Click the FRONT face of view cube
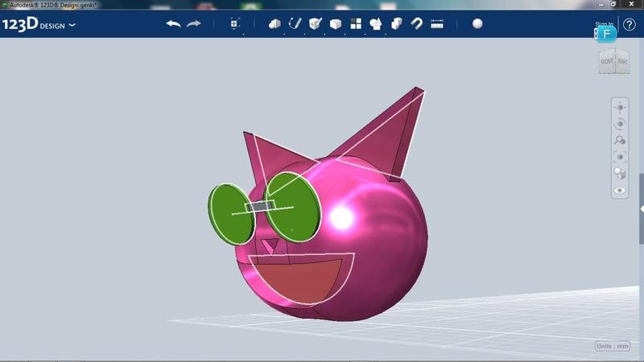Screen dimensions: 644x362 coord(607,62)
